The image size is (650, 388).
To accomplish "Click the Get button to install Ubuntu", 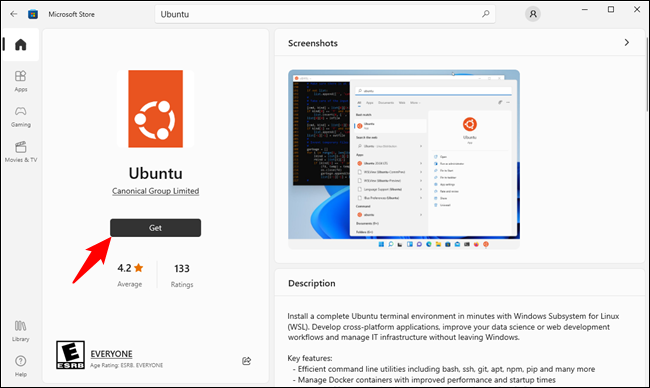I will pos(155,228).
